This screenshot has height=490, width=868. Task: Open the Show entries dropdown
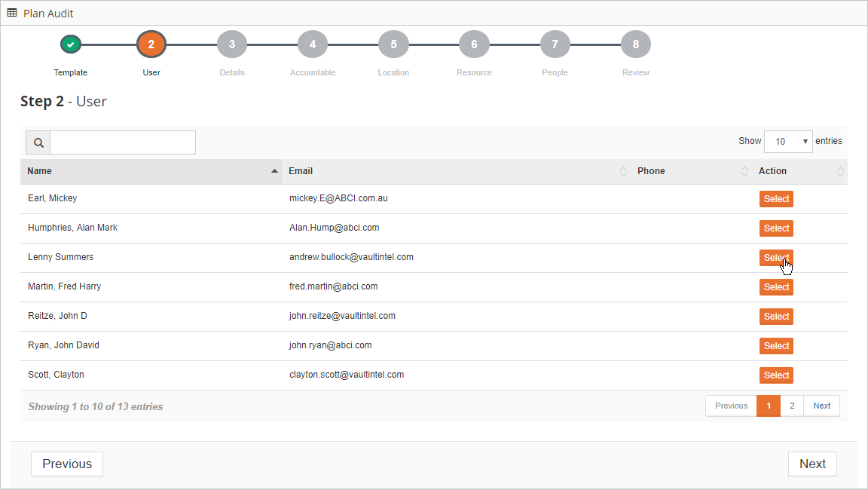(787, 142)
